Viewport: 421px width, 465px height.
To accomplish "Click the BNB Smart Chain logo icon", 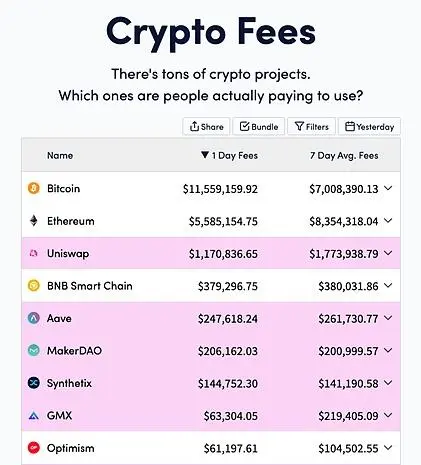I will [33, 286].
